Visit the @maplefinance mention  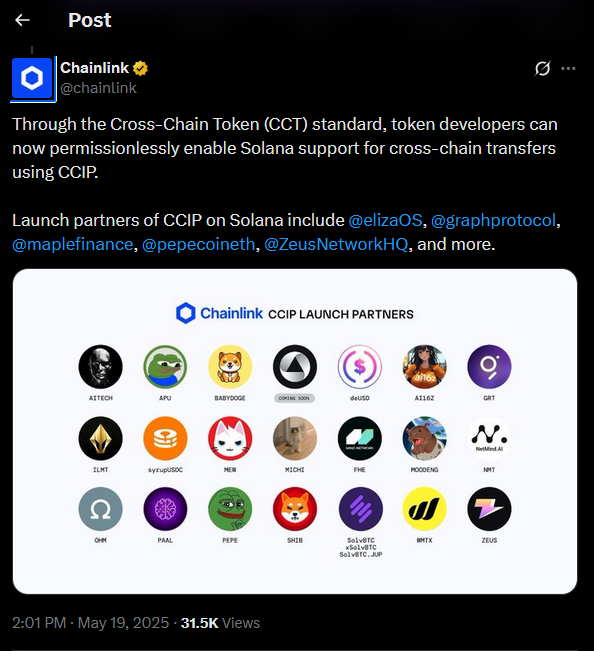click(73, 245)
